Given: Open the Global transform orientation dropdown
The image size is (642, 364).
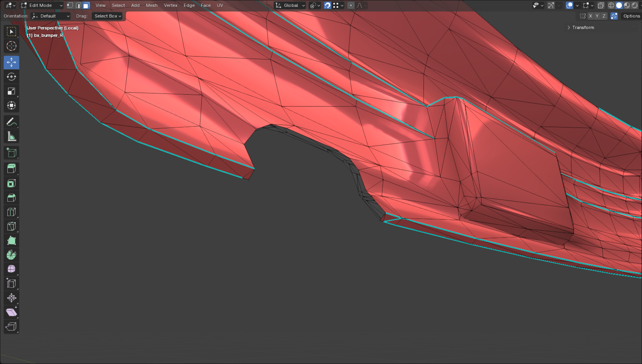Looking at the screenshot, I should [x=290, y=5].
